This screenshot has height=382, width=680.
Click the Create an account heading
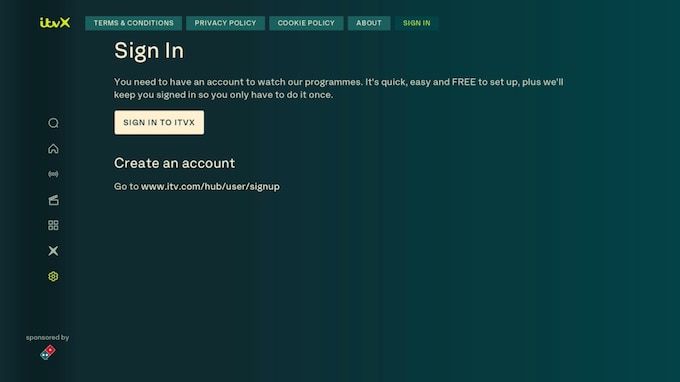174,163
